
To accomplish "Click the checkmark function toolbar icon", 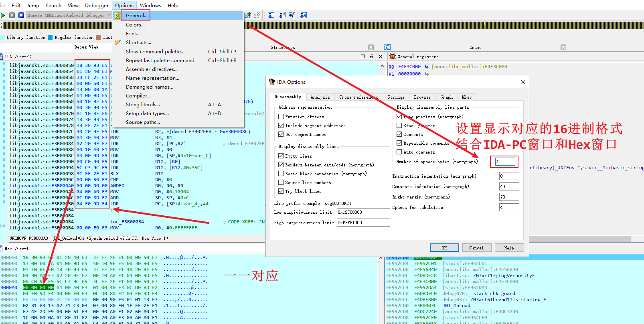I will 292,15.
